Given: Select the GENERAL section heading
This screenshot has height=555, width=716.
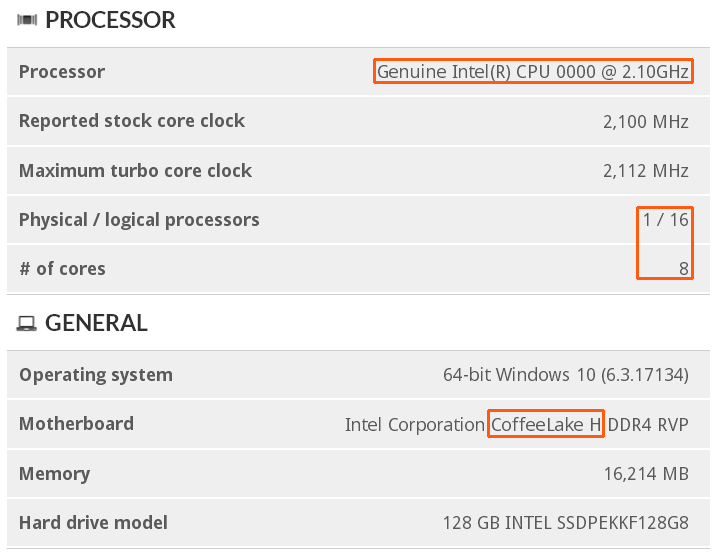Looking at the screenshot, I should tap(96, 323).
